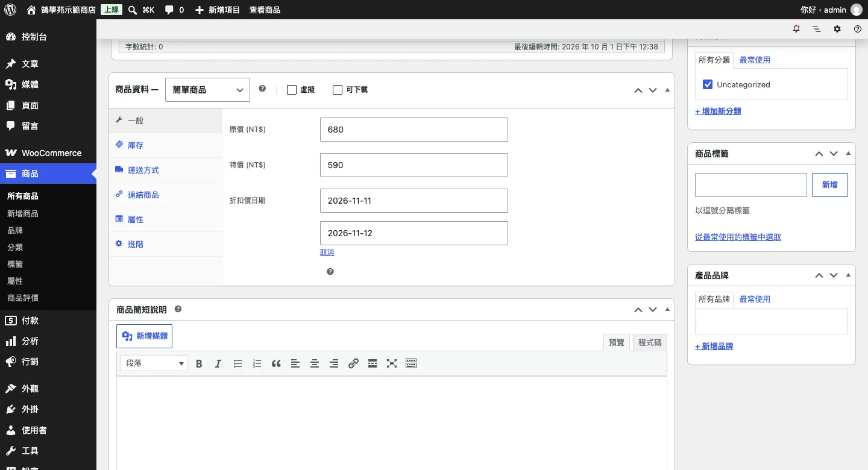Insert a numbered list
This screenshot has height=470, width=868.
(257, 363)
